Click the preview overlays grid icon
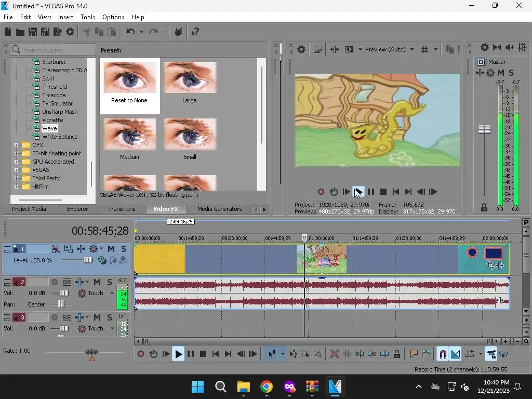This screenshot has width=532, height=399. [x=424, y=49]
